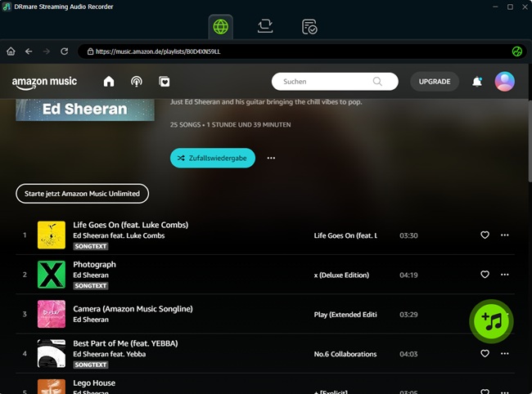Open the library heart icon
This screenshot has height=394, width=532.
click(x=165, y=82)
